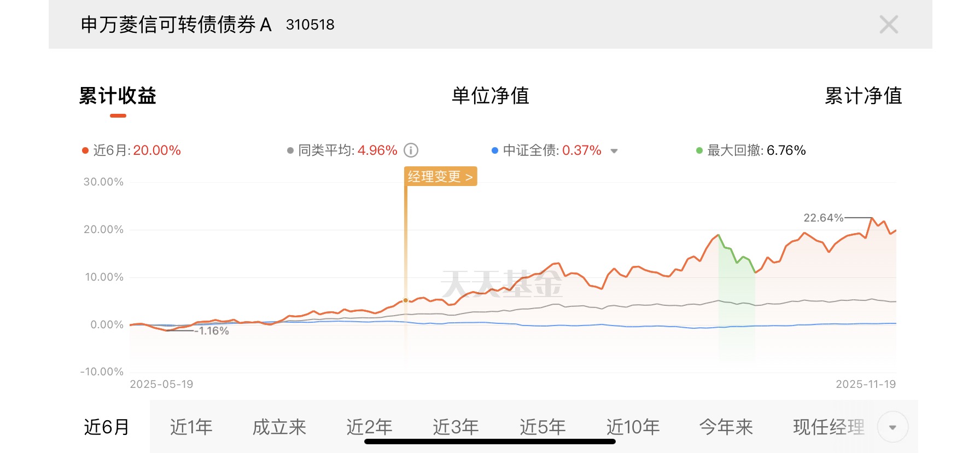Choose the 近5年 period option

542,426
